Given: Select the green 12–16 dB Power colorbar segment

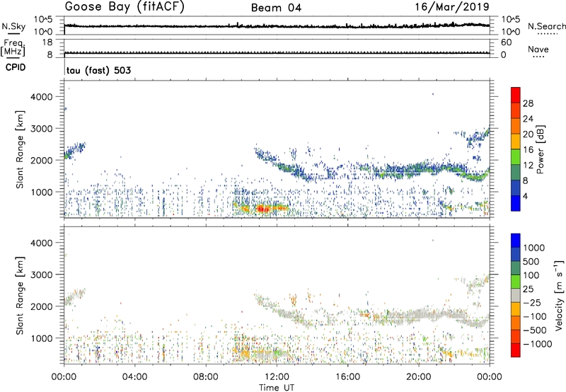Looking at the screenshot, I should coord(516,156).
